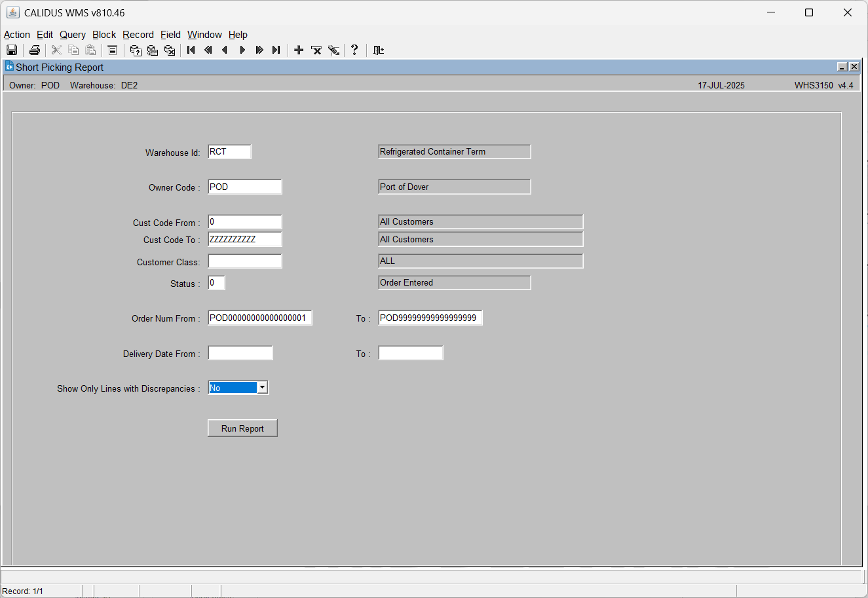Minimize the Short Picking Report inner window

(842, 67)
